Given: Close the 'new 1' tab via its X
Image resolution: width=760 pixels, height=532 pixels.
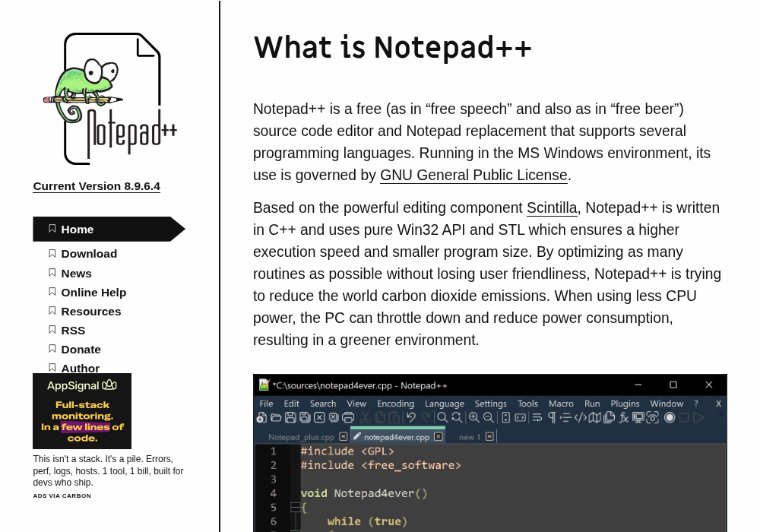Looking at the screenshot, I should 489,436.
